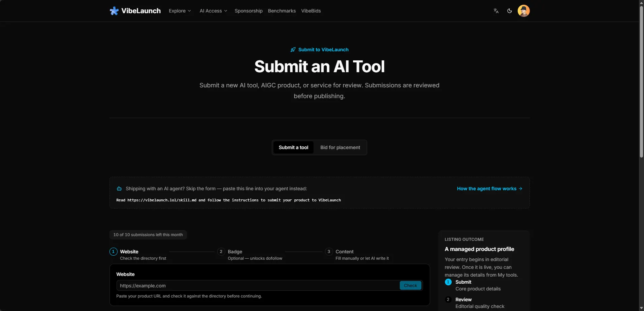
Task: Click the VibeLaunch brand name
Action: coord(141,11)
